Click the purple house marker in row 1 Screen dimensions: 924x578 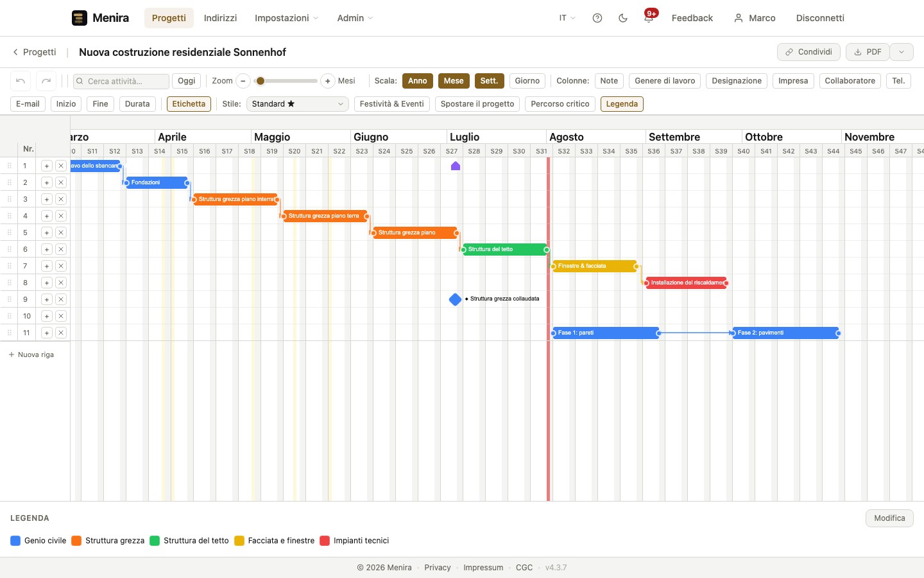click(x=456, y=166)
